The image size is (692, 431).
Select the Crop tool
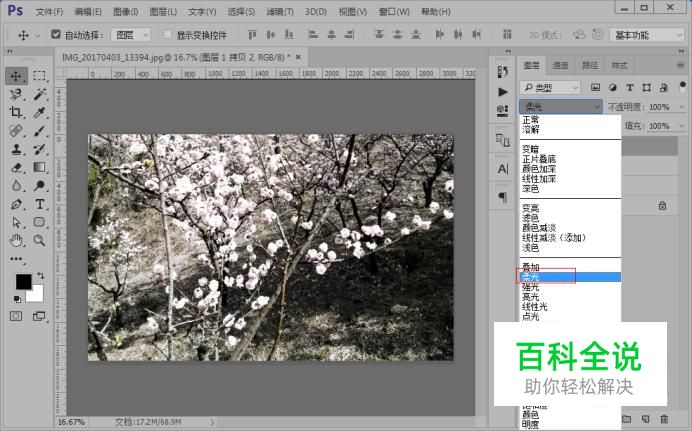pos(16,112)
